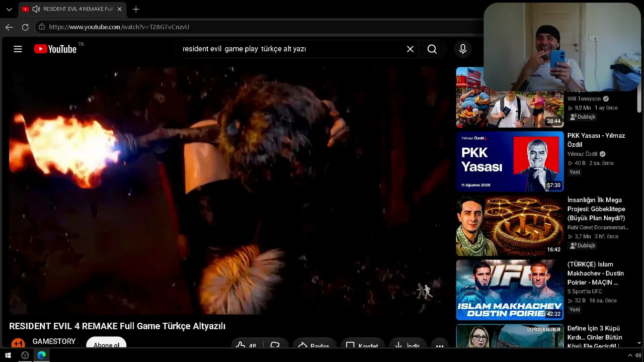This screenshot has width=644, height=362.
Task: Click the 'Dublajlı' badge under Will Tennyson
Action: (x=583, y=117)
